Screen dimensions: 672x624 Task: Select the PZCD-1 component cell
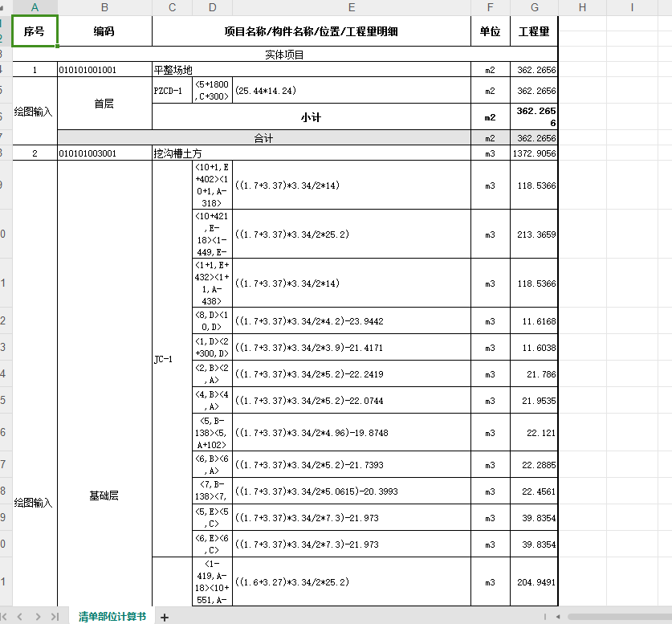173,91
